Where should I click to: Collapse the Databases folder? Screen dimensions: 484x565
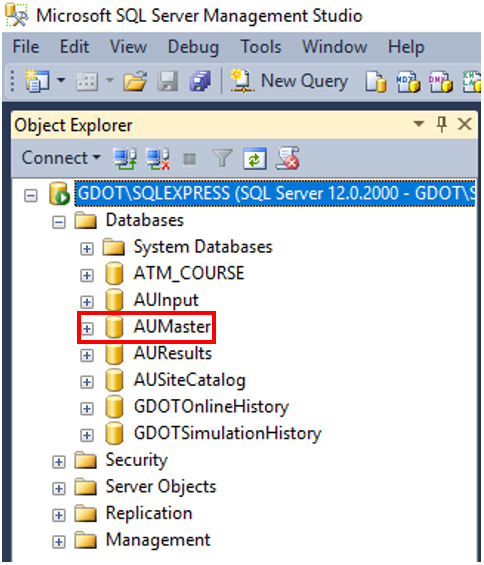pos(59,222)
